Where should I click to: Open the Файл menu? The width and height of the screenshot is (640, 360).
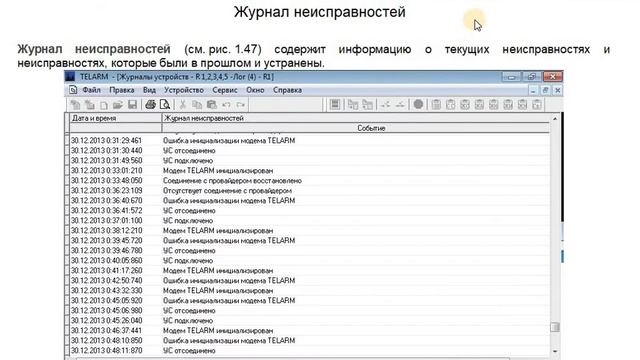[x=91, y=90]
